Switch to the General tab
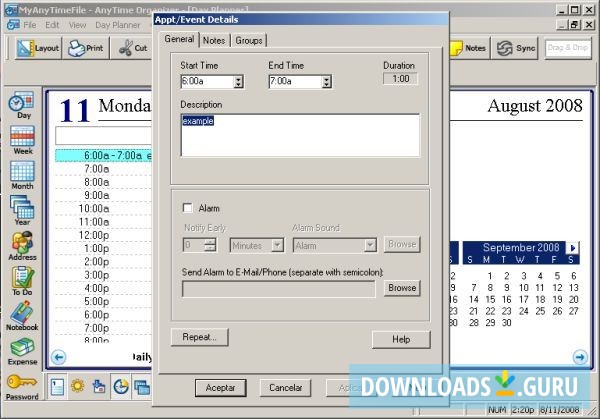 point(179,39)
